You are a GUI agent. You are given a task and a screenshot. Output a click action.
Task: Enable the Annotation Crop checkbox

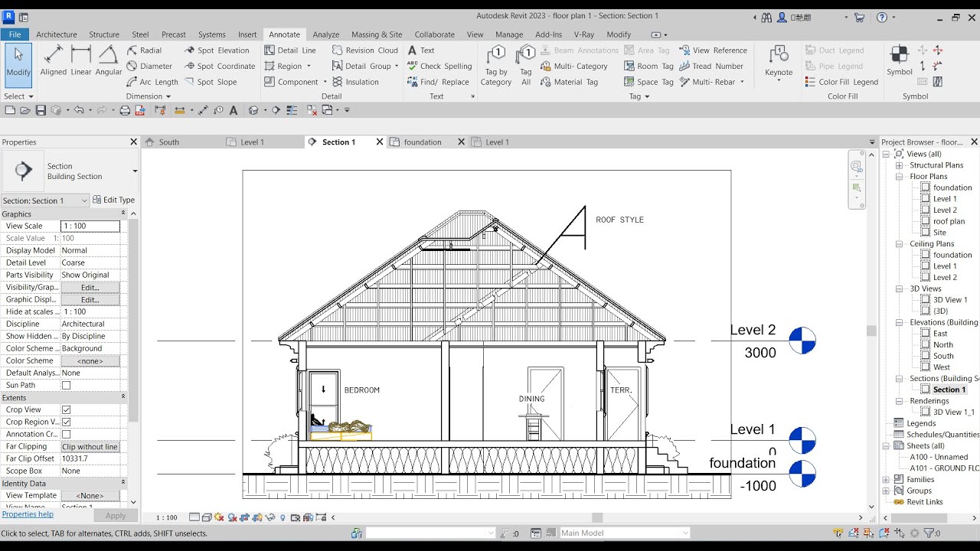tap(66, 435)
